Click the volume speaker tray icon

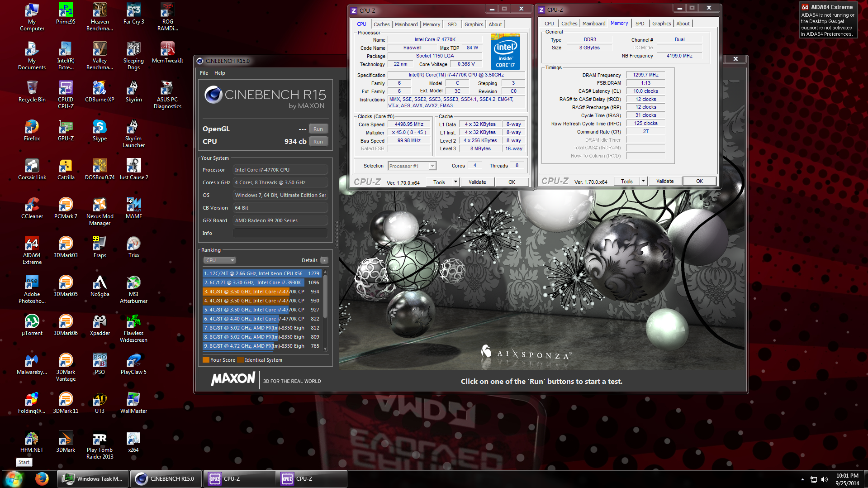824,479
